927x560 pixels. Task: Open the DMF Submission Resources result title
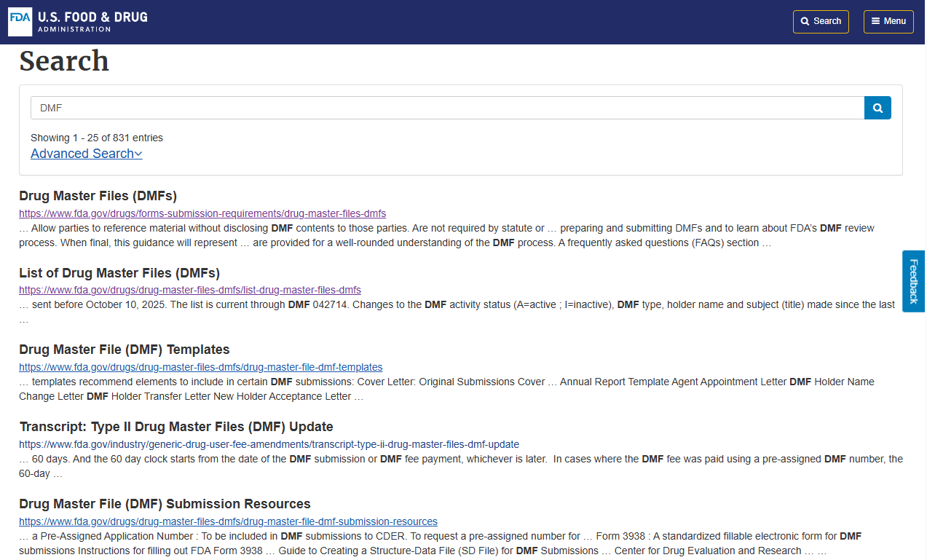pos(165,504)
